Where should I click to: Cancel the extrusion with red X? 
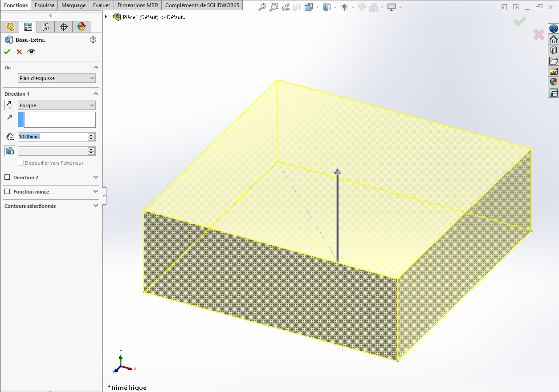coord(19,52)
